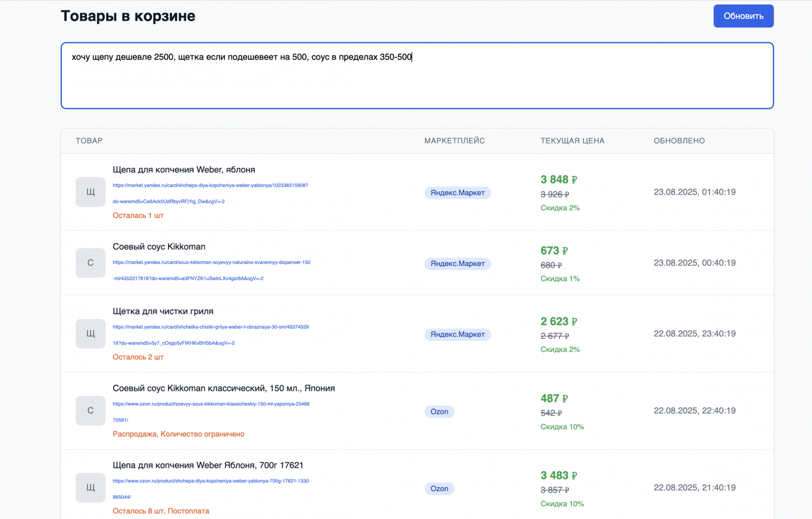Click the Осталась 1 шт stock warning
The height and width of the screenshot is (519, 812).
(x=138, y=215)
